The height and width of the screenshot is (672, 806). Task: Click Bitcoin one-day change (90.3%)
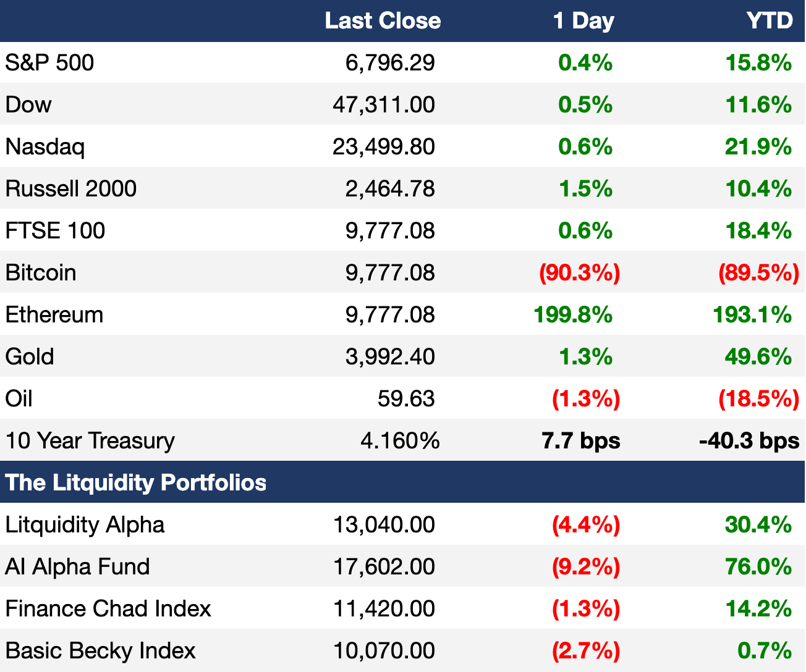(x=580, y=272)
